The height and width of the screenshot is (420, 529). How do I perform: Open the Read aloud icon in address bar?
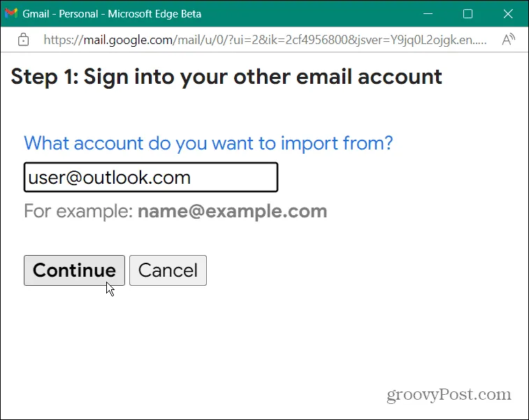[x=509, y=40]
